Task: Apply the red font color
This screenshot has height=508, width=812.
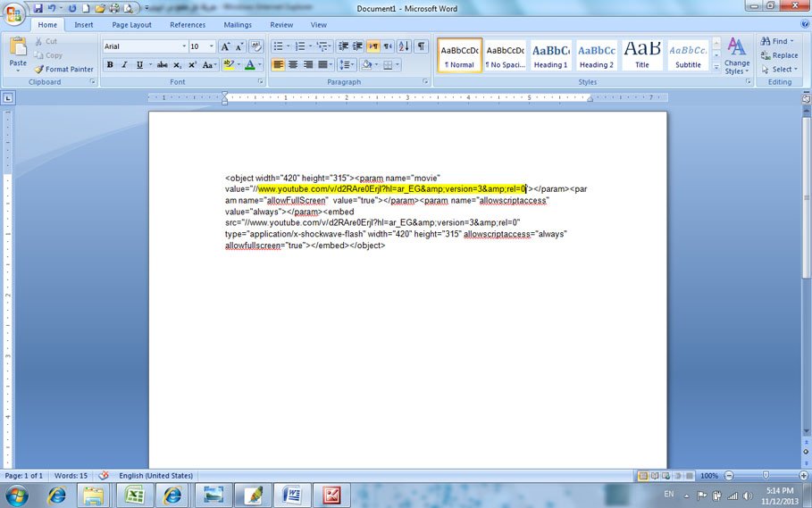Action: click(250, 64)
